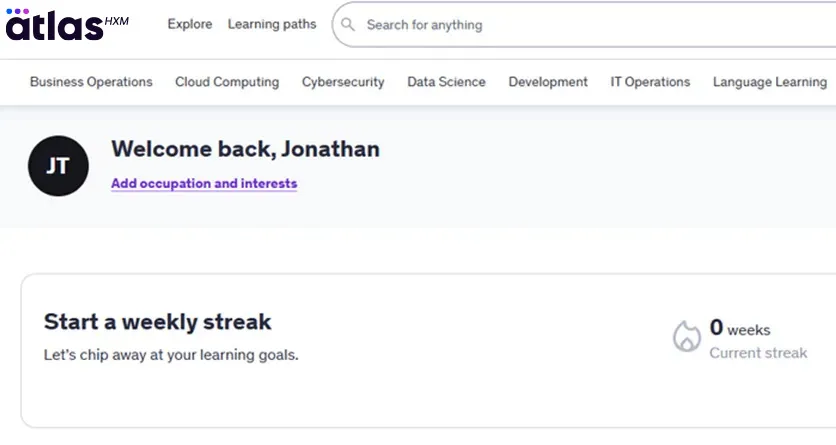Select the Data Science category
The width and height of the screenshot is (836, 445).
[446, 82]
